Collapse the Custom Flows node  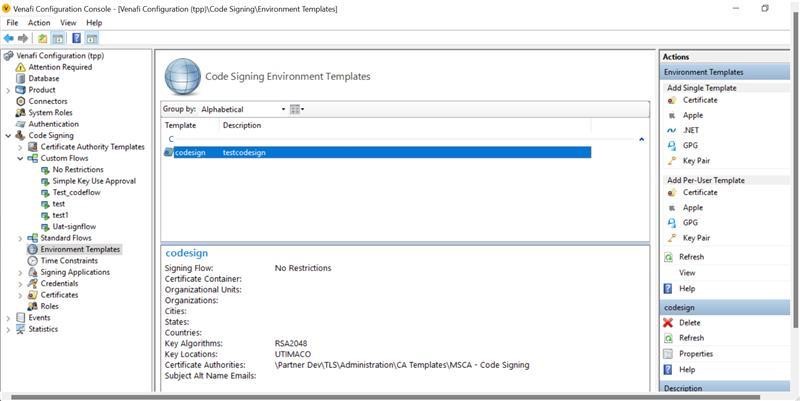point(20,159)
